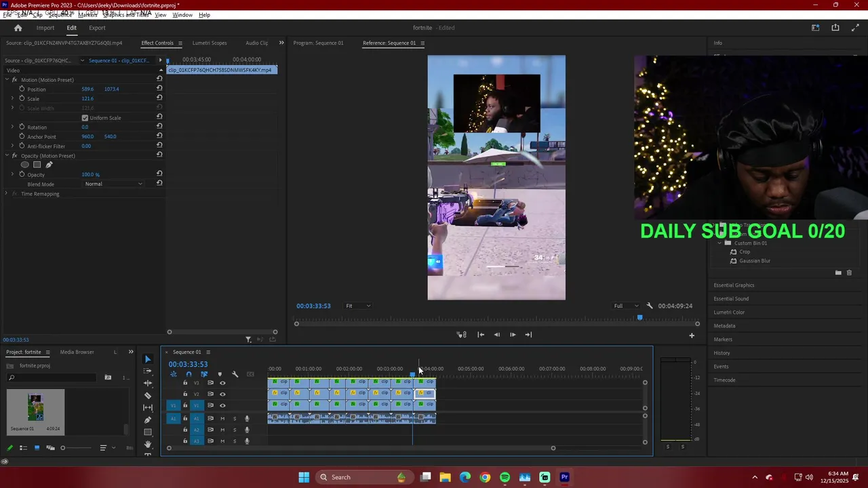The image size is (868, 488).
Task: Adjust the project thumbnail size slider
Action: click(x=75, y=448)
